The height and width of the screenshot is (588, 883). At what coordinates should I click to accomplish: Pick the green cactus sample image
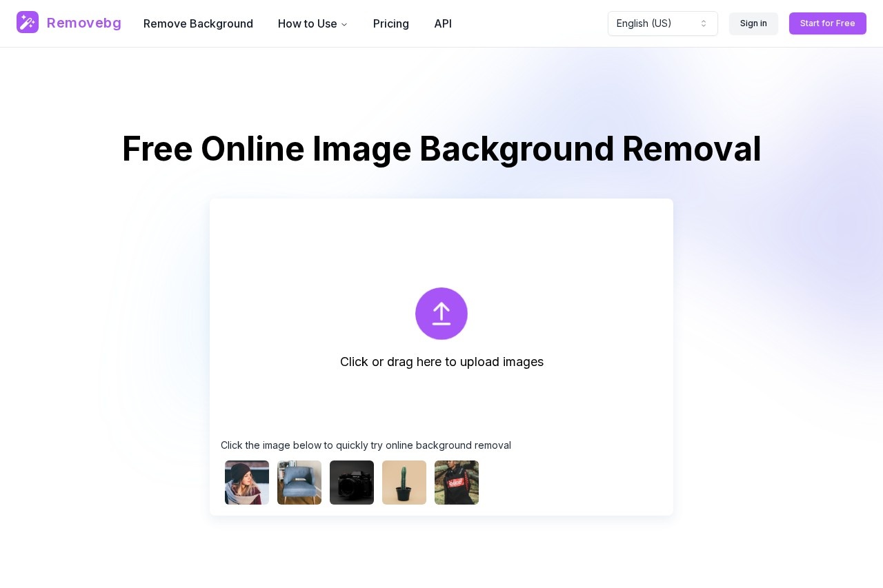404,483
